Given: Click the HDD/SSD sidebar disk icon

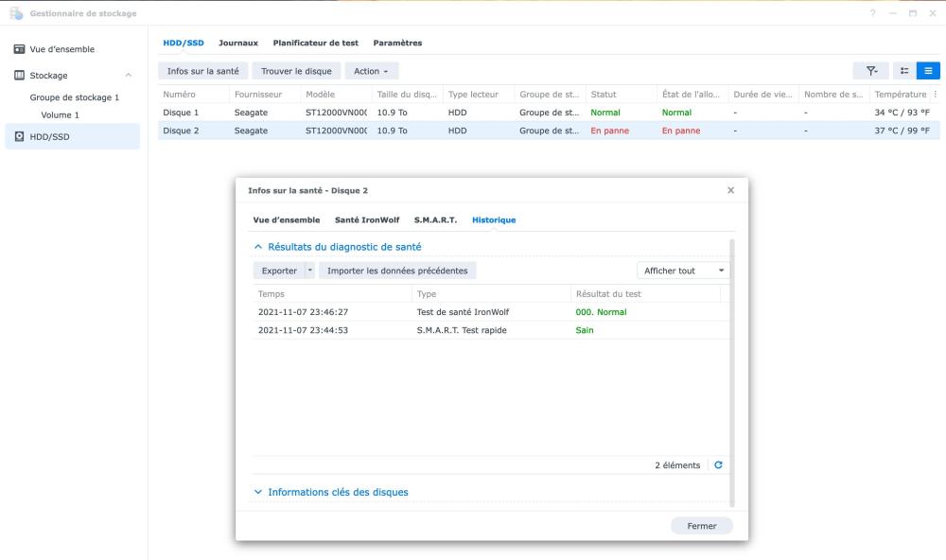Looking at the screenshot, I should click(x=20, y=137).
